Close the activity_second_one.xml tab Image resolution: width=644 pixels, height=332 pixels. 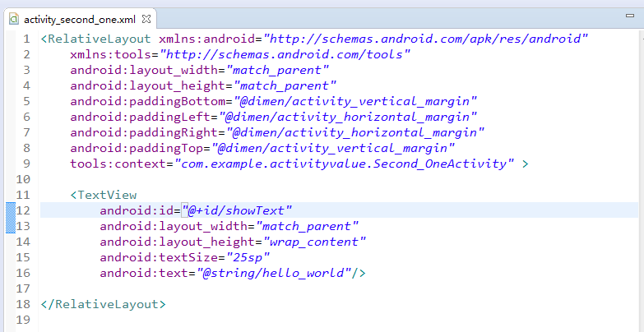[146, 19]
